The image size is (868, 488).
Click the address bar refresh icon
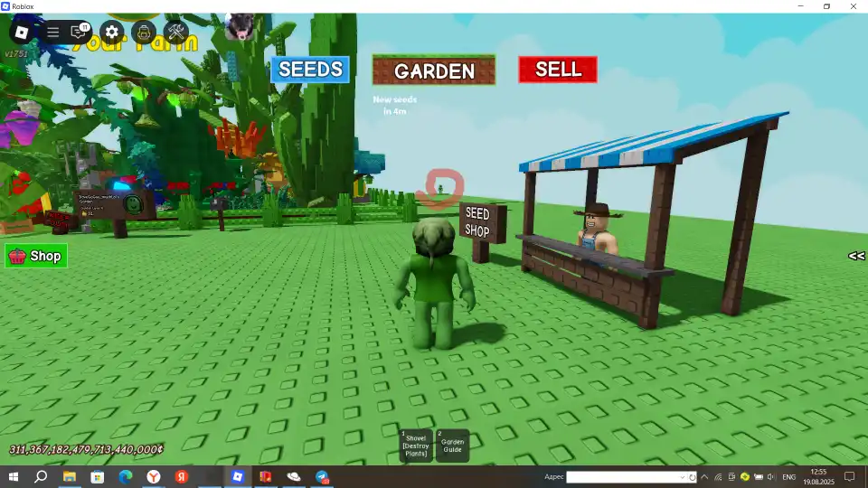[x=692, y=477]
